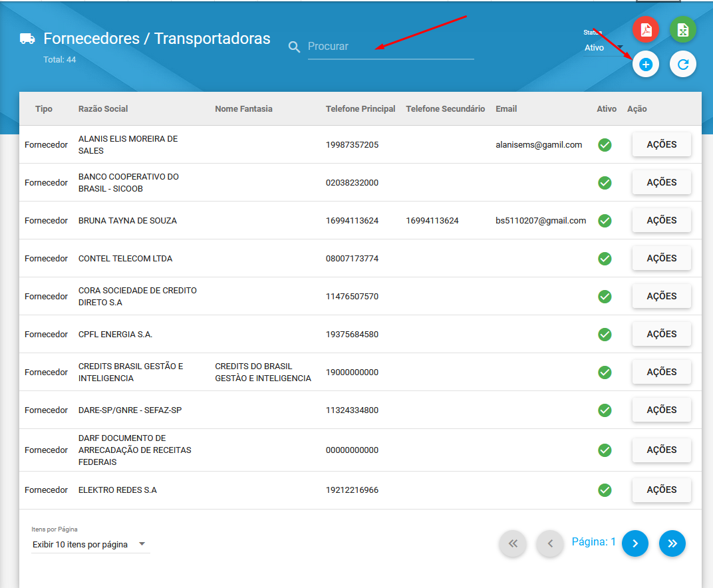713x588 pixels.
Task: Export the list as PDF
Action: point(646,29)
